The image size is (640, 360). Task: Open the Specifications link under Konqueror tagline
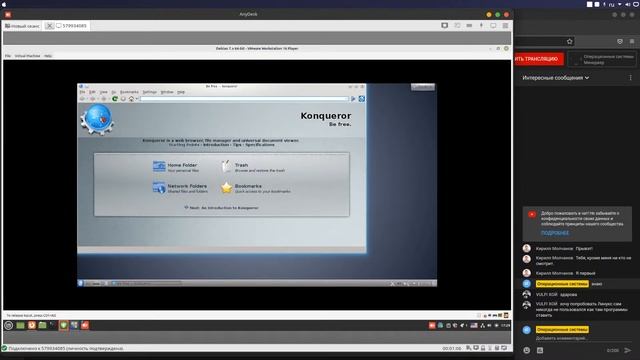pyautogui.click(x=260, y=145)
